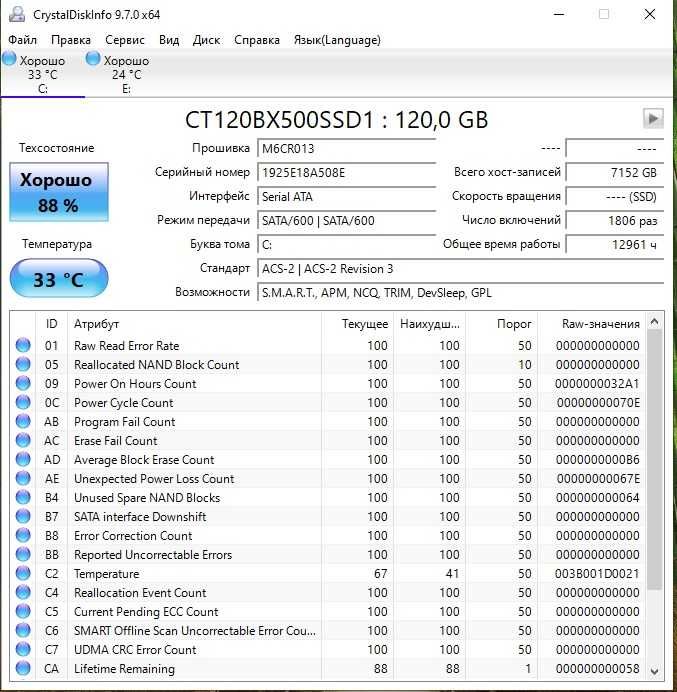The height and width of the screenshot is (692, 677).
Task: Click the Текущее column header
Action: (357, 324)
